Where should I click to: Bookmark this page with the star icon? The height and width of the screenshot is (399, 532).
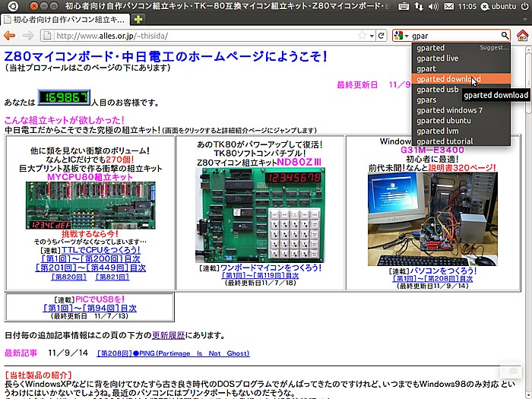[x=362, y=36]
